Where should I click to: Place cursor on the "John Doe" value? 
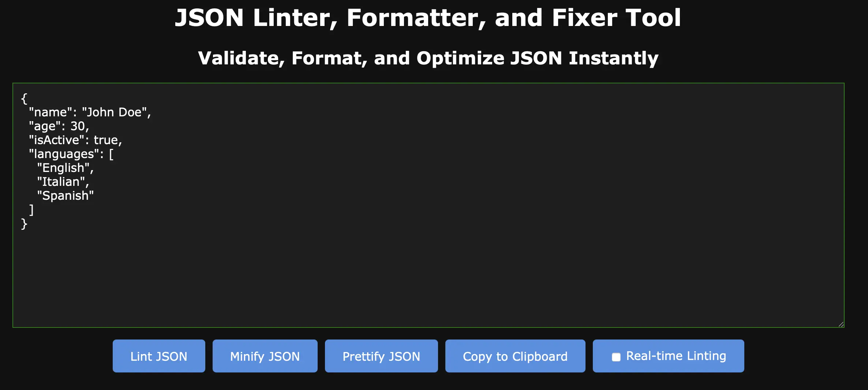[x=114, y=112]
